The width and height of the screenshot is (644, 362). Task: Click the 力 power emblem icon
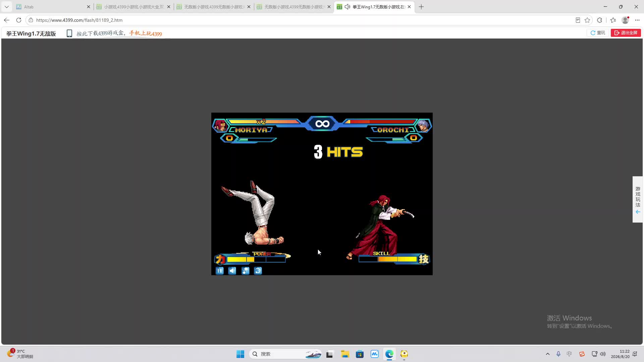point(220,259)
